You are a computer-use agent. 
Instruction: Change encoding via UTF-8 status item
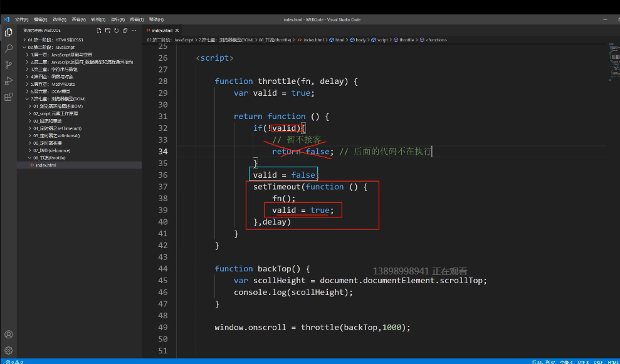(x=583, y=361)
